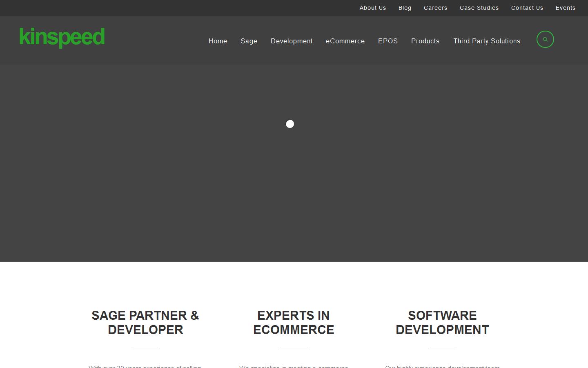Expand the Third Party Solutions menu
The width and height of the screenshot is (588, 368).
pyautogui.click(x=487, y=41)
